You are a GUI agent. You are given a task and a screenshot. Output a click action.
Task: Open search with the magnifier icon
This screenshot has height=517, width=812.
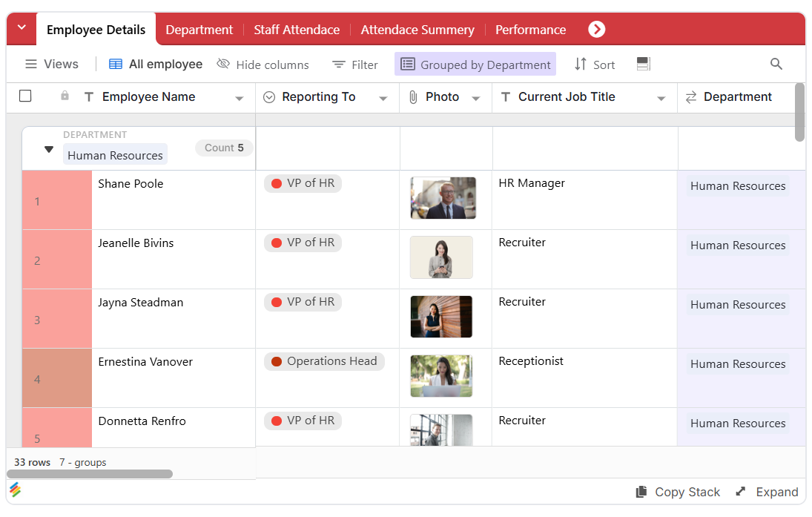point(776,64)
